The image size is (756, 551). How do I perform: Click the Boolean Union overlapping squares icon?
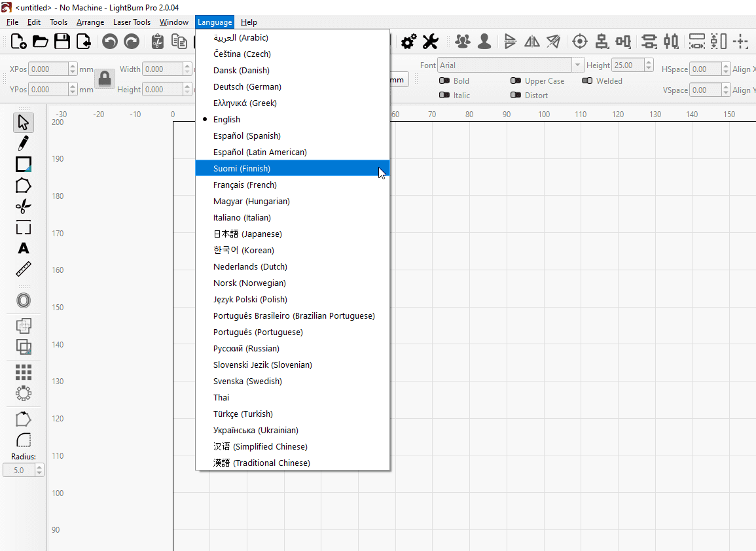[x=23, y=326]
